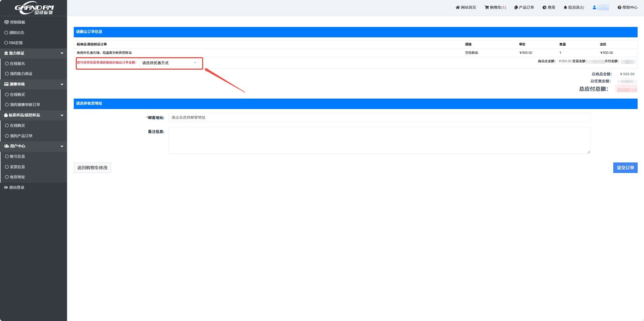Open help center question mark icon
The width and height of the screenshot is (644, 321).
619,7
